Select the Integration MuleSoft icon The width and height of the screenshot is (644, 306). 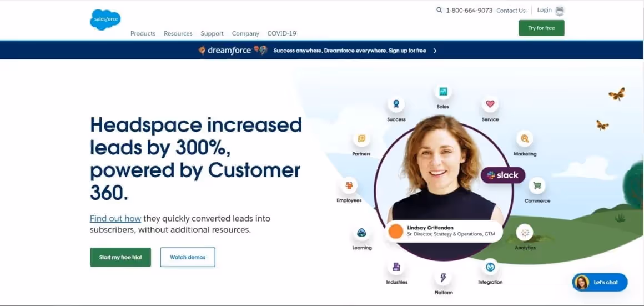[490, 267]
